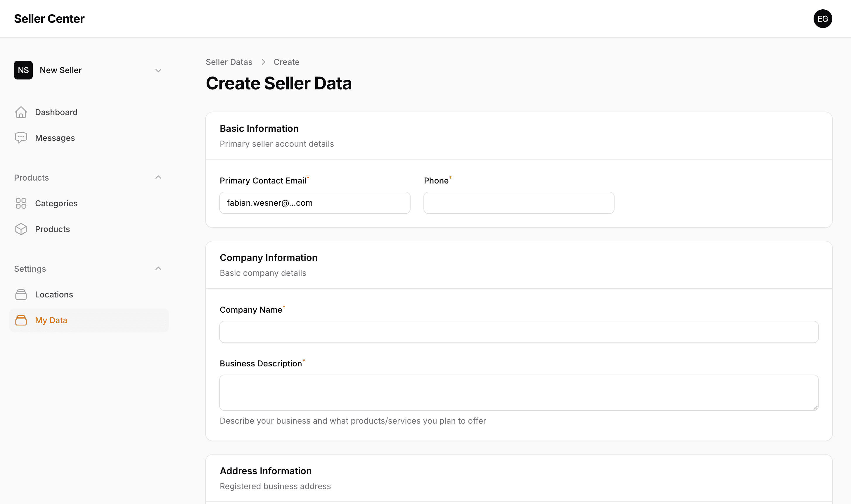The height and width of the screenshot is (504, 851).
Task: Click 'Primary seller account details' text
Action: click(x=277, y=144)
